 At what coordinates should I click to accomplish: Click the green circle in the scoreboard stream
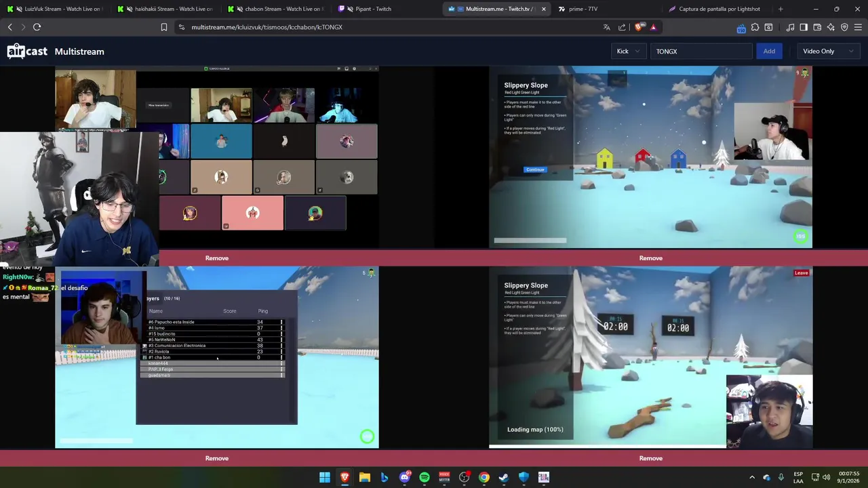[367, 437]
